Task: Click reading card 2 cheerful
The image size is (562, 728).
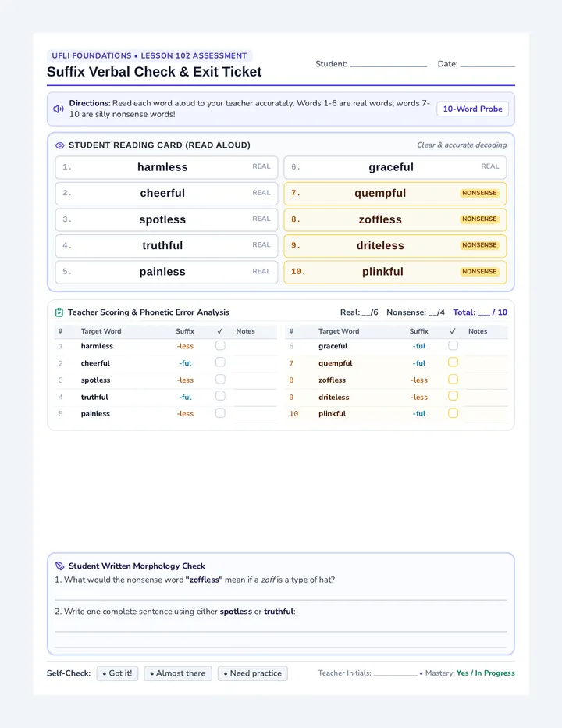Action: pyautogui.click(x=166, y=193)
